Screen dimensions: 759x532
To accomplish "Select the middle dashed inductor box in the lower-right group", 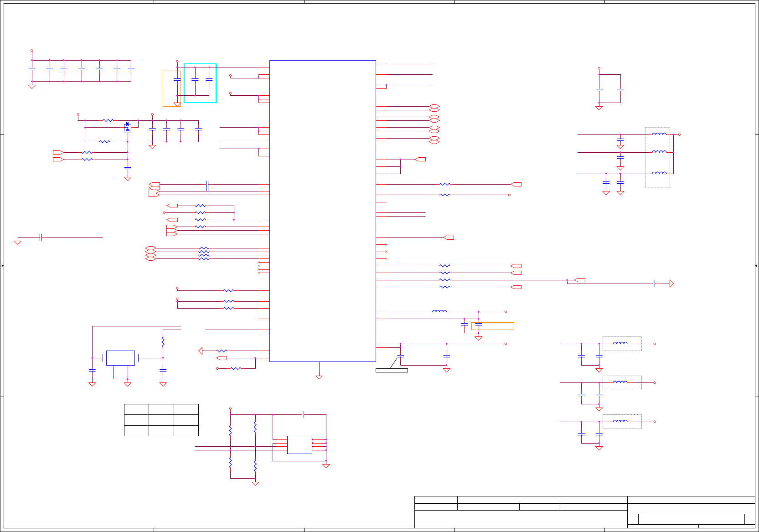I will tap(622, 382).
